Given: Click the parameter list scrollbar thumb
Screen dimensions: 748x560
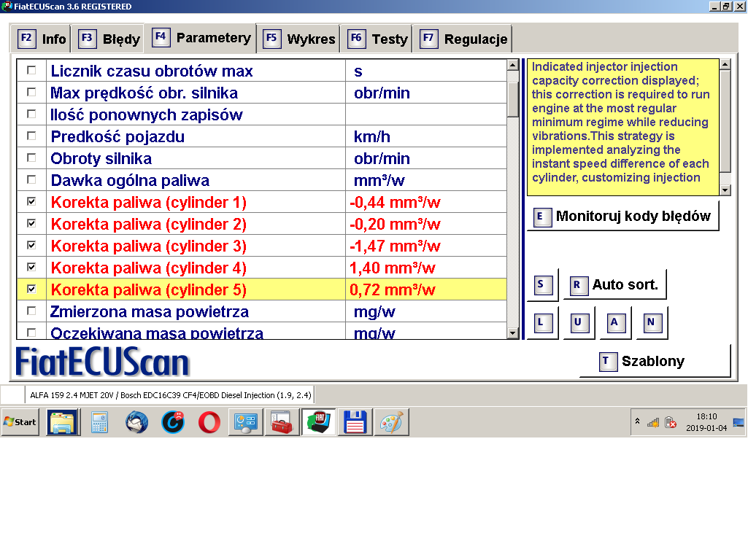Looking at the screenshot, I should point(513,100).
